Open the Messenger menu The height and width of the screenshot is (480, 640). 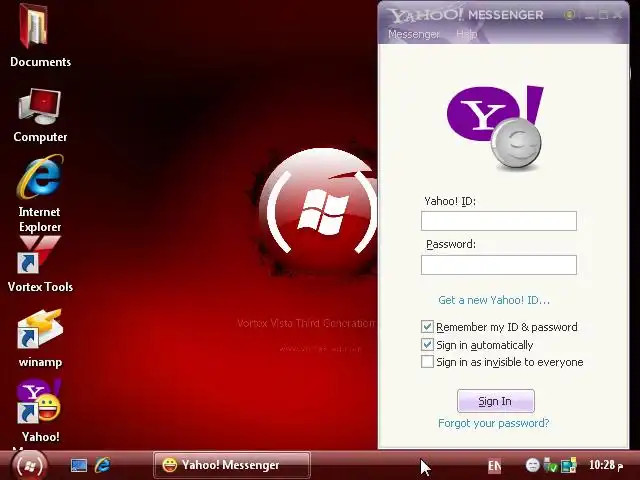[413, 34]
